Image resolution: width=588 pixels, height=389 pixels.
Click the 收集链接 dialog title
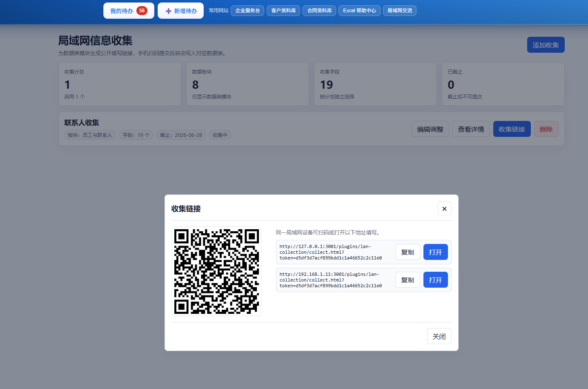point(186,208)
